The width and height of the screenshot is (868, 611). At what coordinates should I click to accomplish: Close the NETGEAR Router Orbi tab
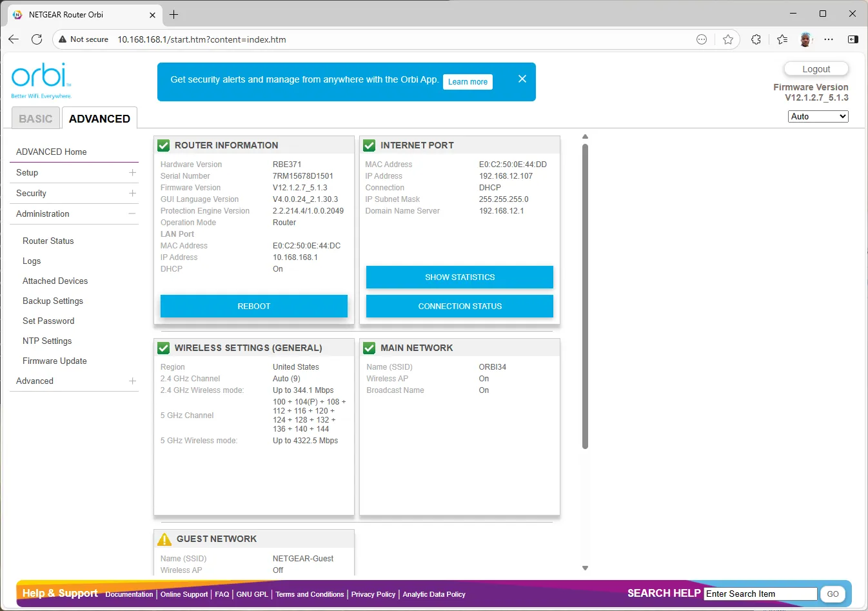pos(152,15)
